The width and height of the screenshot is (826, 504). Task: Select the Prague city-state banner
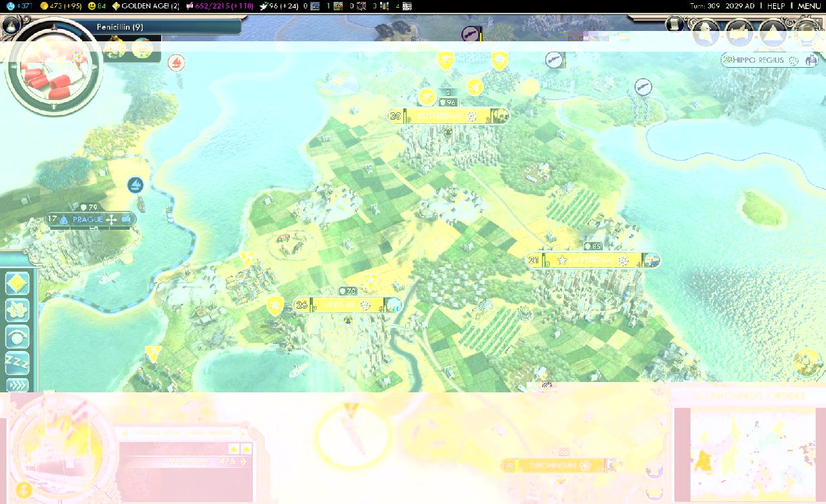(x=90, y=220)
